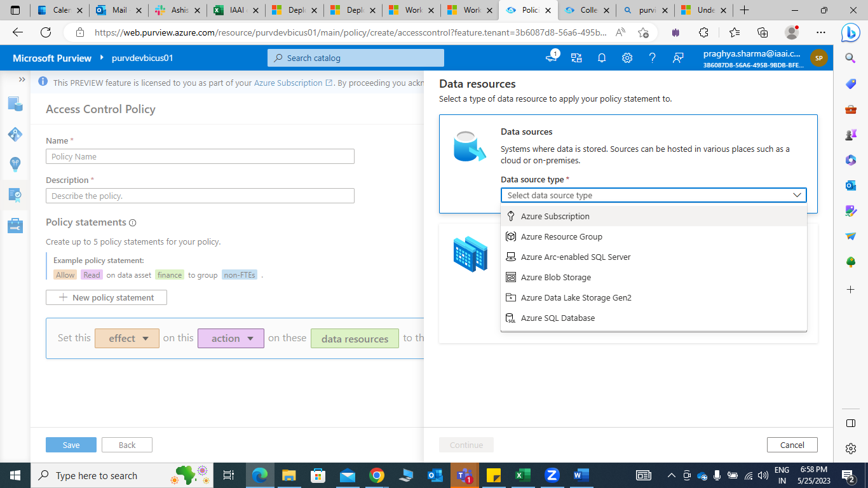
Task: Open a new browser tab
Action: (744, 10)
